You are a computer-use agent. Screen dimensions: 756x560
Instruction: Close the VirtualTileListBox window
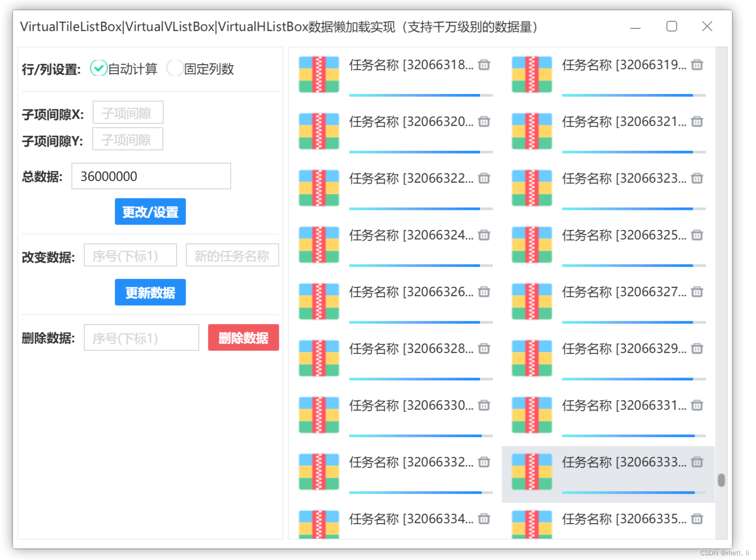pos(707,26)
